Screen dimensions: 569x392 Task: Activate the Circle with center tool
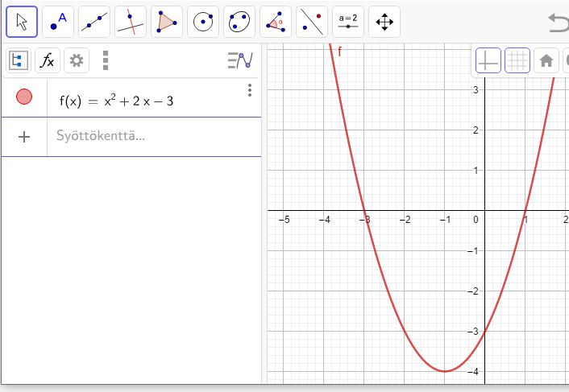(203, 23)
